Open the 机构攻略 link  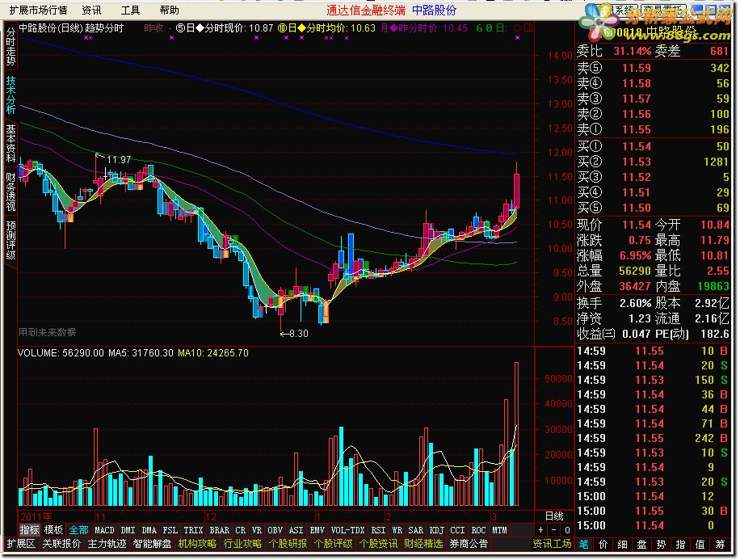coord(197,544)
